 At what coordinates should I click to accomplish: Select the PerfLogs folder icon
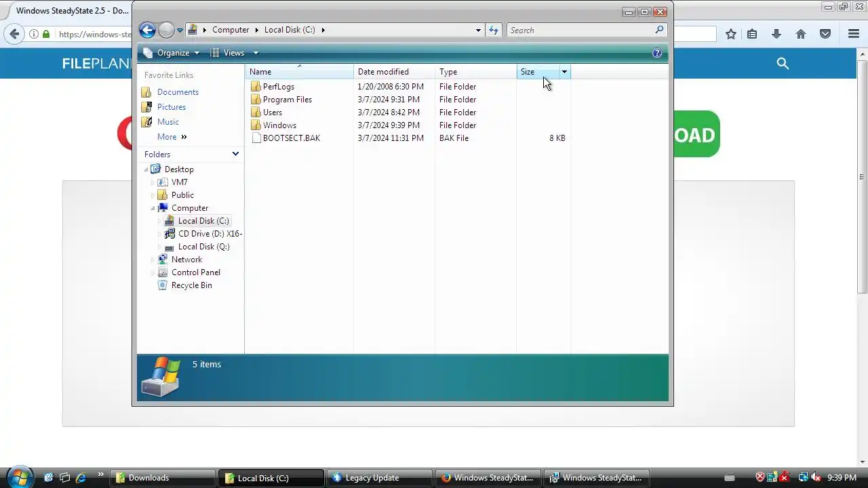click(256, 87)
